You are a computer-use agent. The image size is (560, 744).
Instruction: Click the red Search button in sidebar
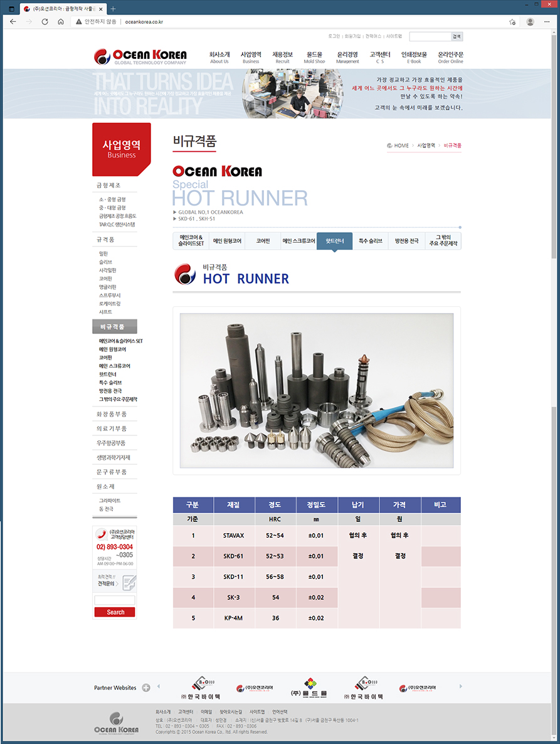tap(115, 612)
